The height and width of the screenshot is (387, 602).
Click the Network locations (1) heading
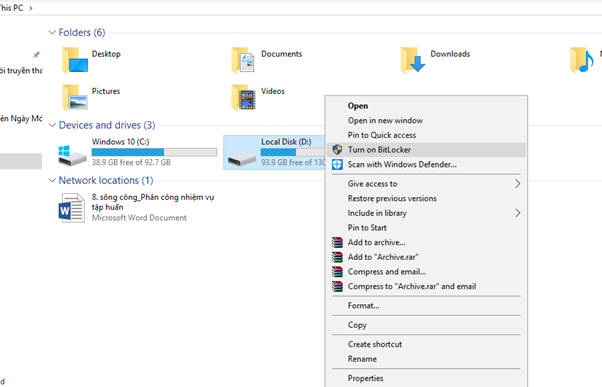click(106, 180)
